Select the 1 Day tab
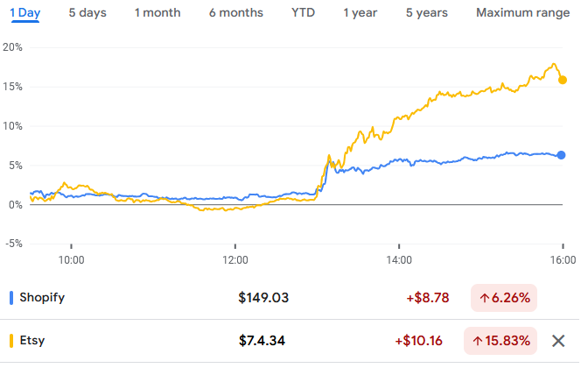This screenshot has height=368, width=588. (25, 12)
